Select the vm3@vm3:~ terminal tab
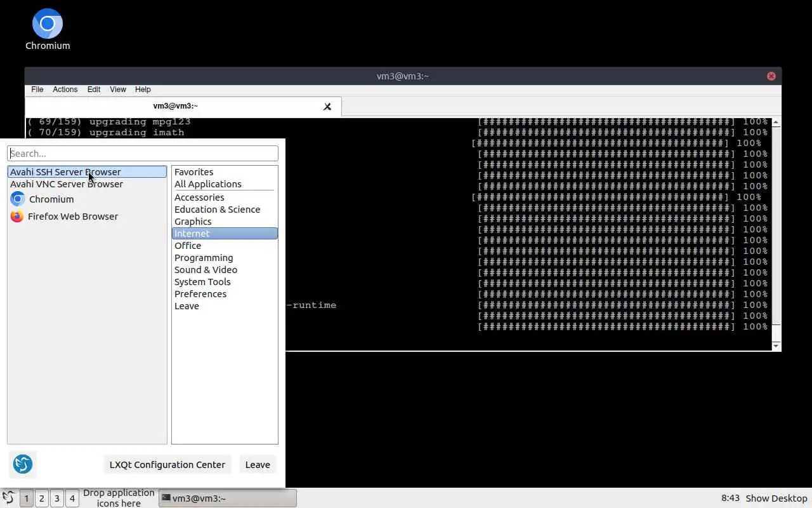The width and height of the screenshot is (812, 508). pyautogui.click(x=183, y=107)
